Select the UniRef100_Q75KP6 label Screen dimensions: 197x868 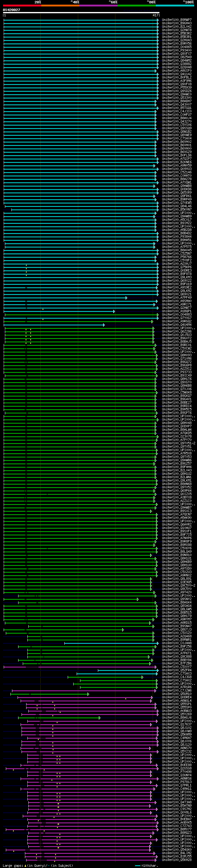click(x=177, y=267)
